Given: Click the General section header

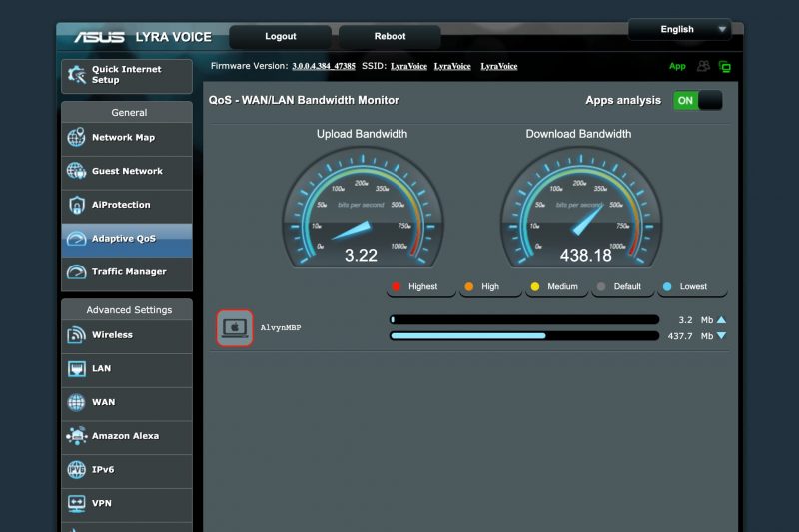Looking at the screenshot, I should pyautogui.click(x=127, y=112).
